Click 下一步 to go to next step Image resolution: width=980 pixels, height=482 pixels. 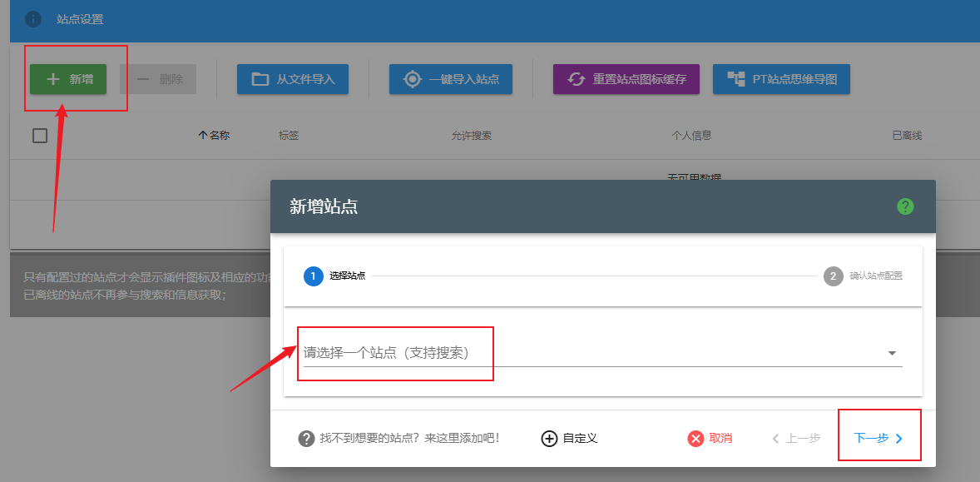click(x=879, y=439)
